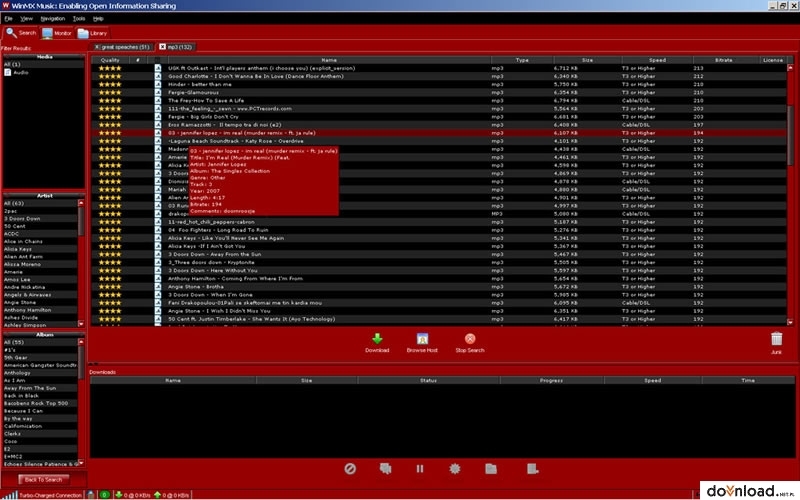Click the green counter badge in status bar

[105, 494]
